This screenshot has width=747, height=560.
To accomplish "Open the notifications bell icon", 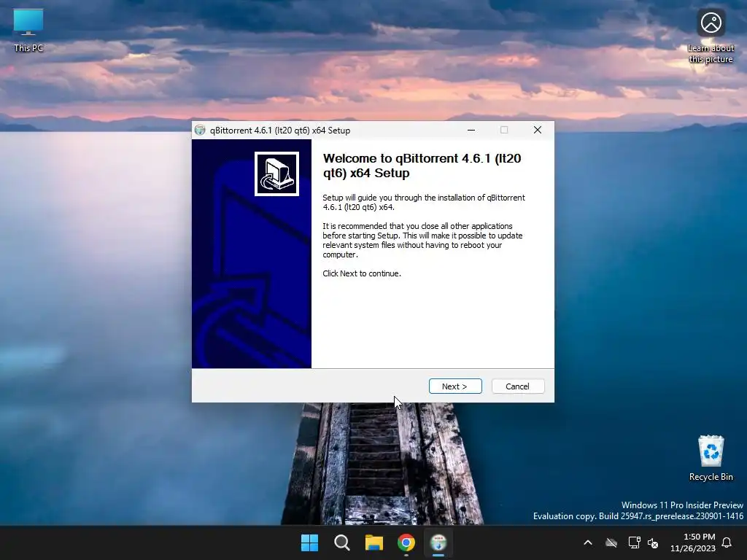I will pos(727,542).
